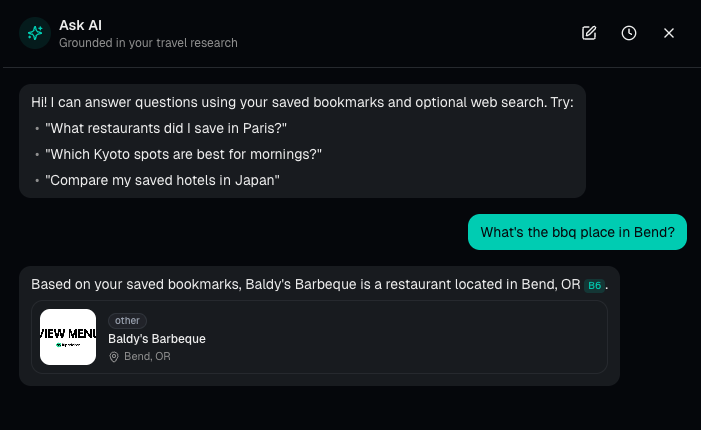The height and width of the screenshot is (430, 701).
Task: Click "Bend, OR" in the answer sentence
Action: 550,284
